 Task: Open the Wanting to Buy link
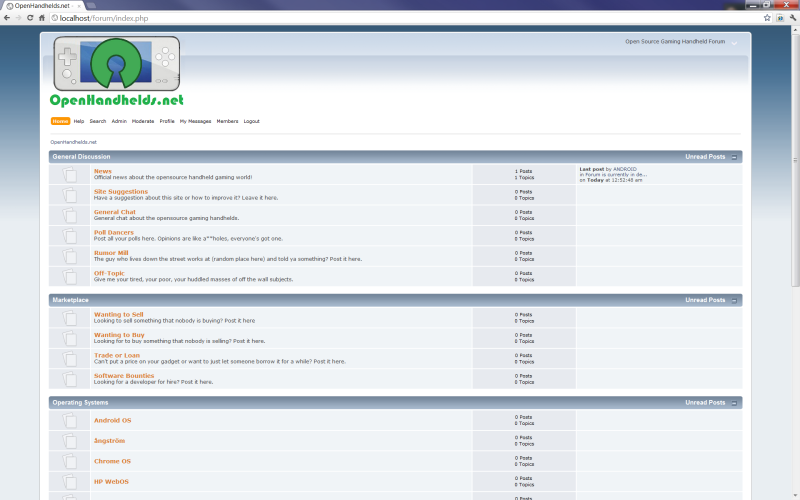(x=119, y=335)
